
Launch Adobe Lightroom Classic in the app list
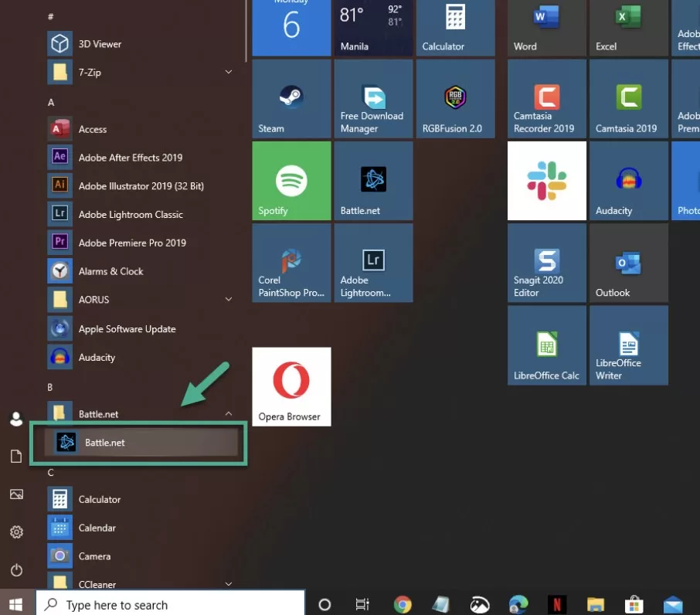(141, 215)
